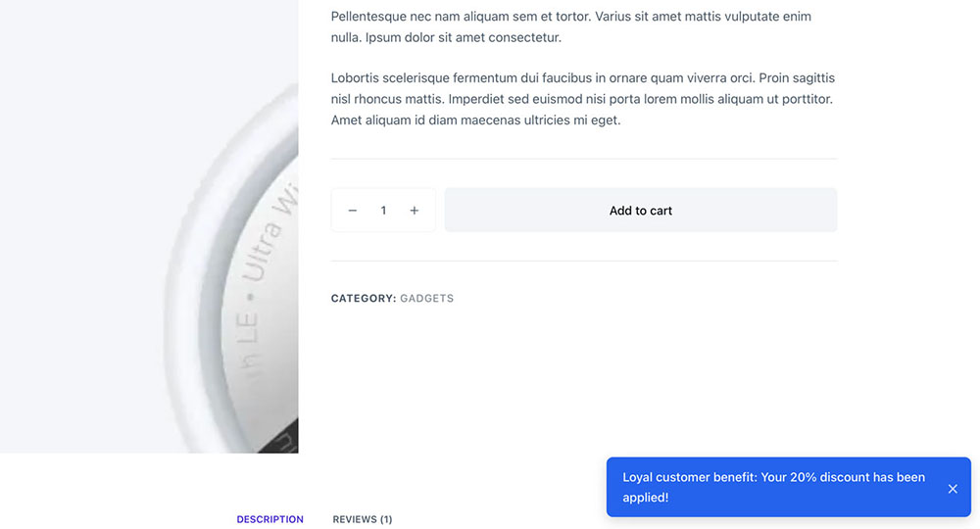980x529 pixels.
Task: Decrease quantity with the minus icon
Action: point(353,211)
